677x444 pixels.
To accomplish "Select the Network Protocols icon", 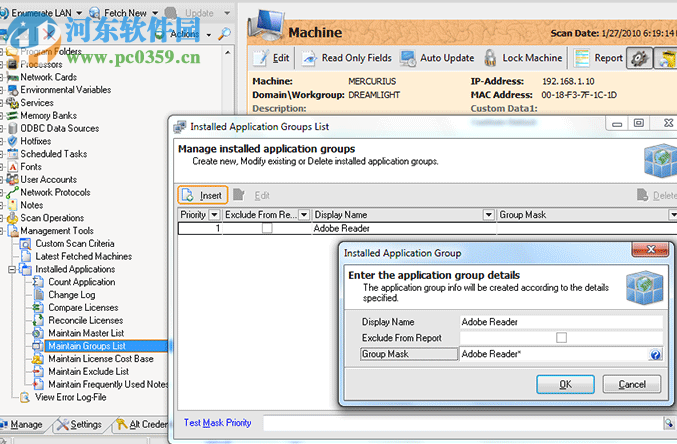I will (13, 192).
